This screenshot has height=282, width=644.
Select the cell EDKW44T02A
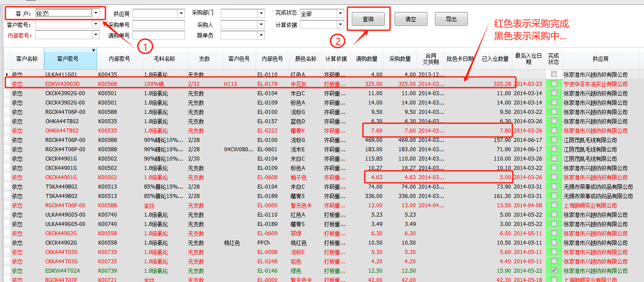click(x=70, y=270)
